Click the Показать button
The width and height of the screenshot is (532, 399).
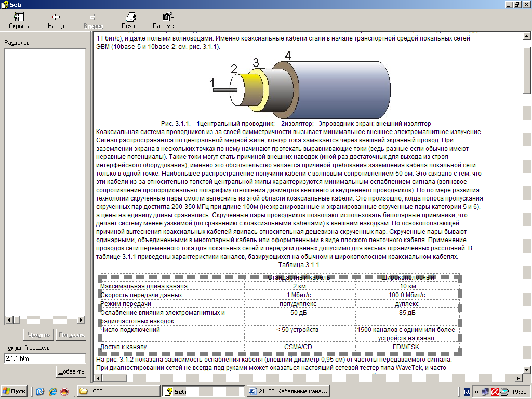point(71,335)
